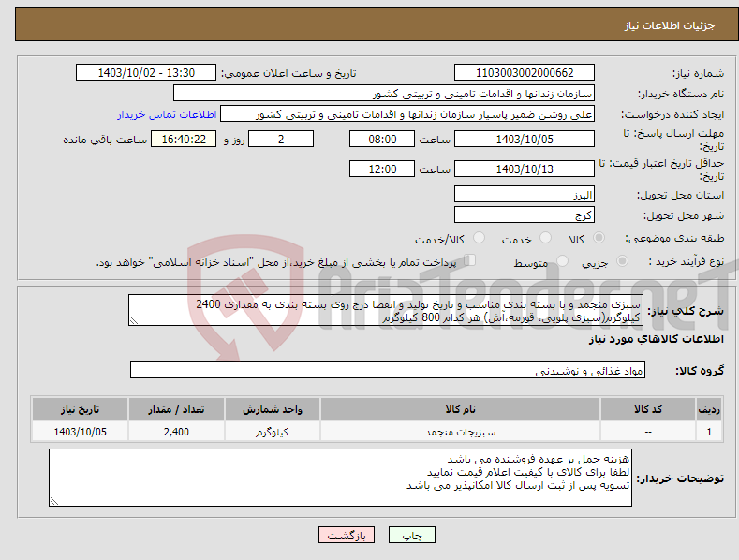Select the جزیی purchase type radio

point(622,260)
